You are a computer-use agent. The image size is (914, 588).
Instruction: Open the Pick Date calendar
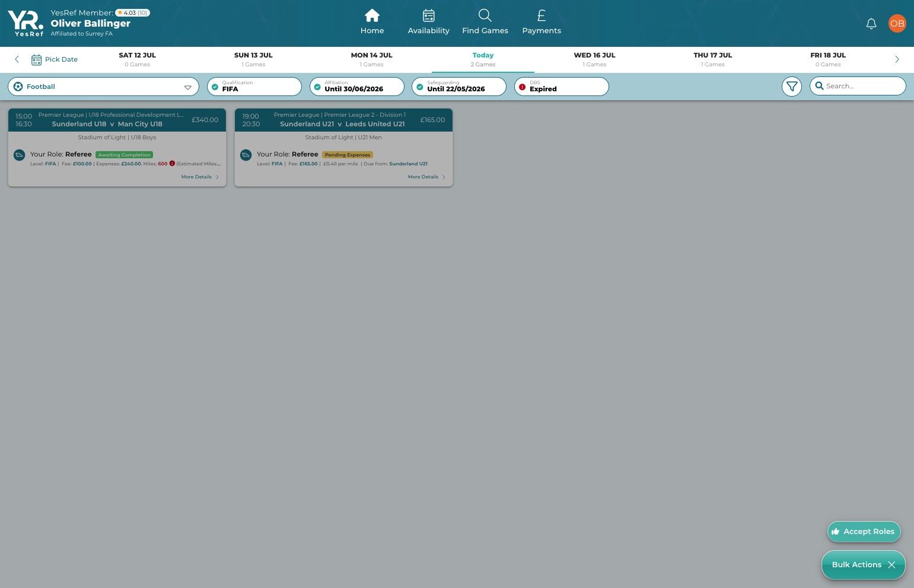click(x=55, y=59)
